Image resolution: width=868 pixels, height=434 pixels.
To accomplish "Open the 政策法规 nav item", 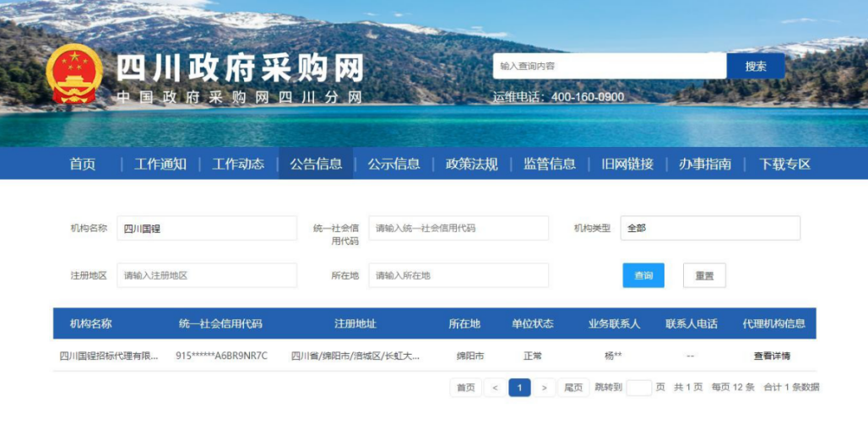I will tap(472, 164).
